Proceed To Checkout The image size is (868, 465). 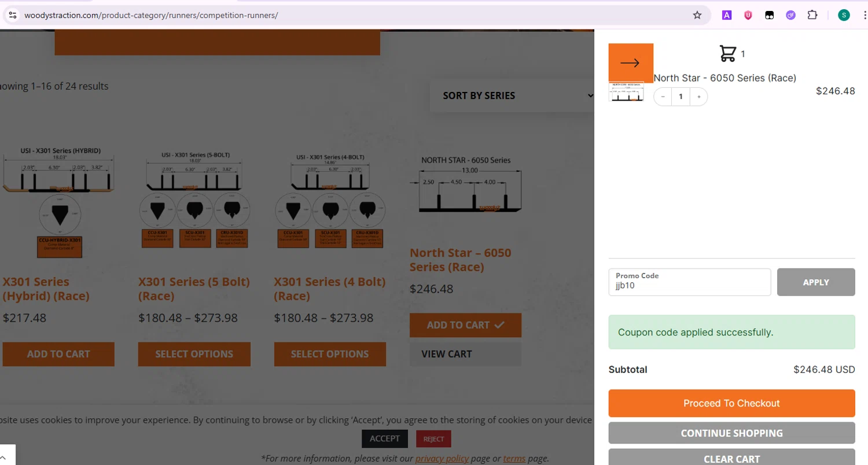pos(731,403)
